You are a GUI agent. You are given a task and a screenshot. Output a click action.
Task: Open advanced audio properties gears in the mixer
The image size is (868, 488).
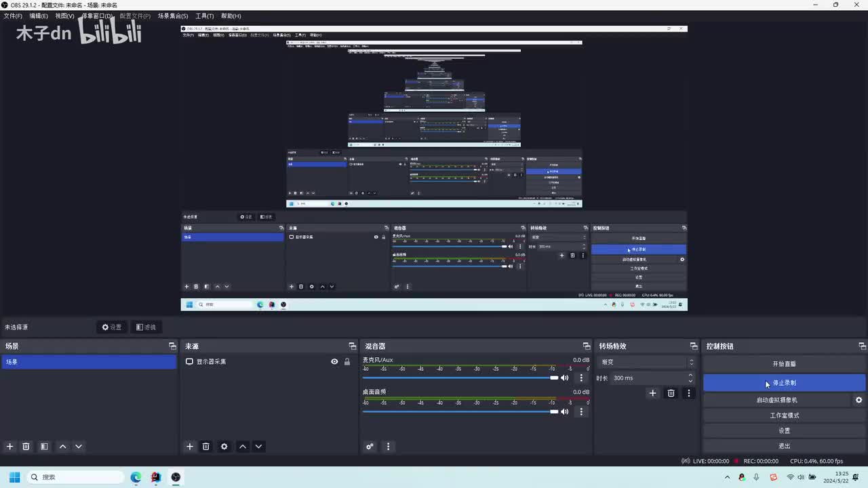click(370, 447)
